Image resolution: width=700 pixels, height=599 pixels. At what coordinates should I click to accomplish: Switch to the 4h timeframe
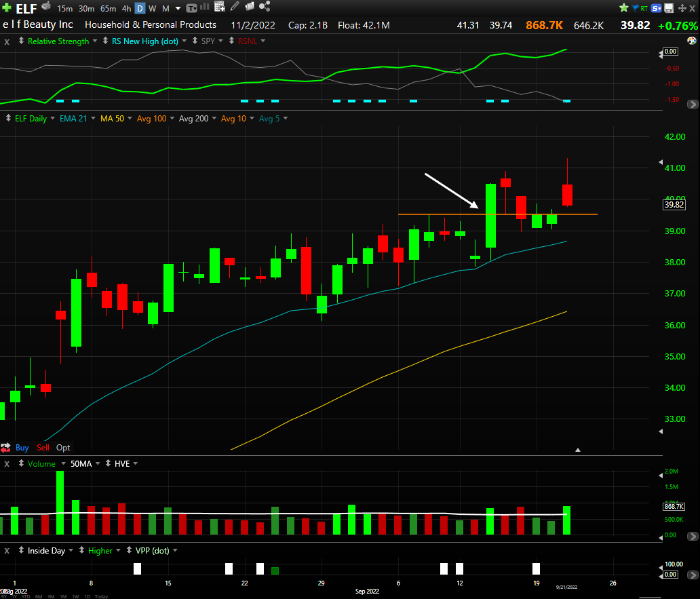126,9
